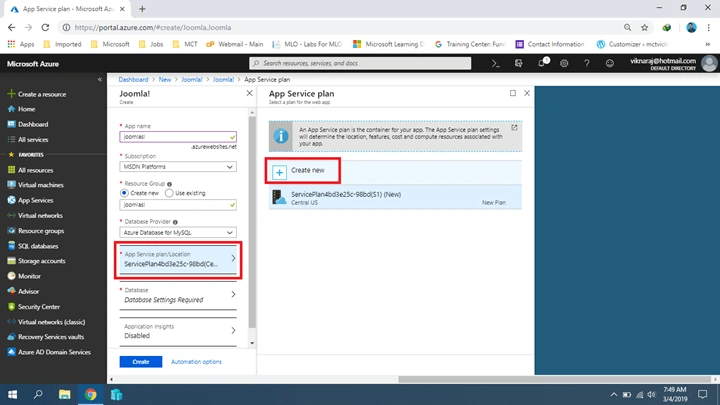
Task: Close the App Service plan blade
Action: click(527, 93)
